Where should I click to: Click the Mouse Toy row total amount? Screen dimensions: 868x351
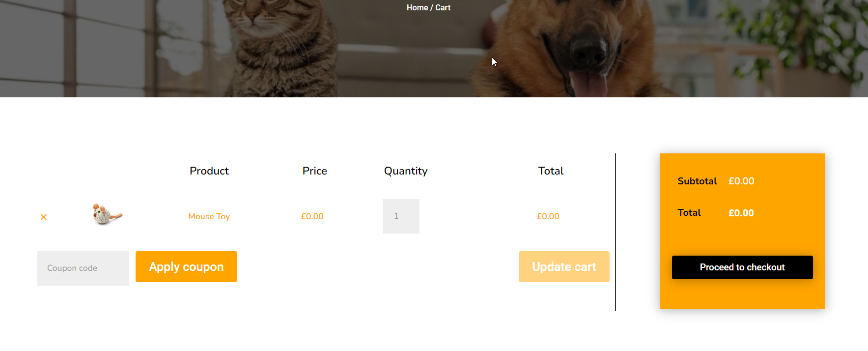tap(548, 216)
